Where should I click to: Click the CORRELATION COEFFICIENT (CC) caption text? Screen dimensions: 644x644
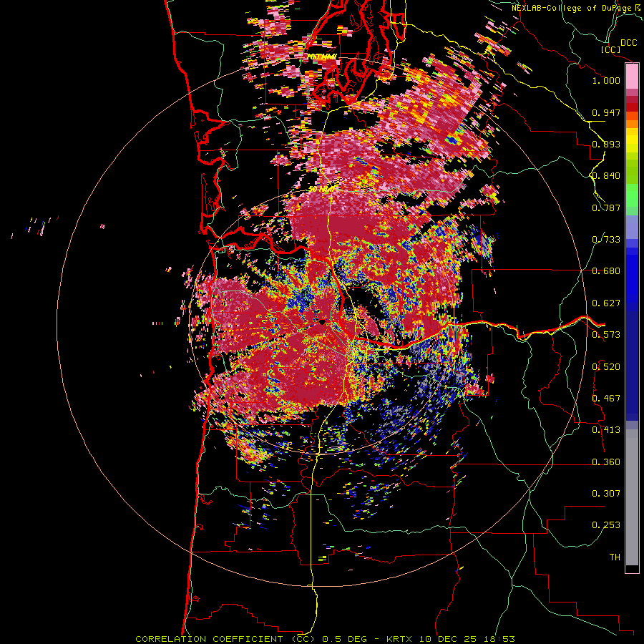(225, 639)
